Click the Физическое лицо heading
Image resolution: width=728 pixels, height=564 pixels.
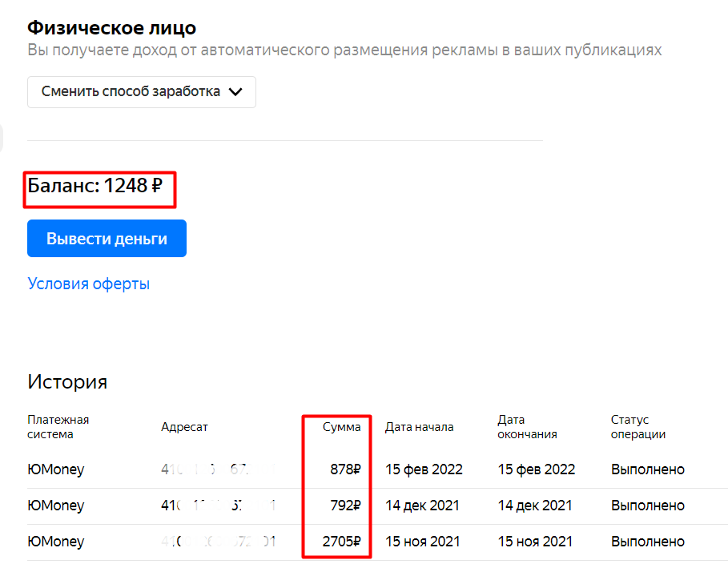[112, 28]
